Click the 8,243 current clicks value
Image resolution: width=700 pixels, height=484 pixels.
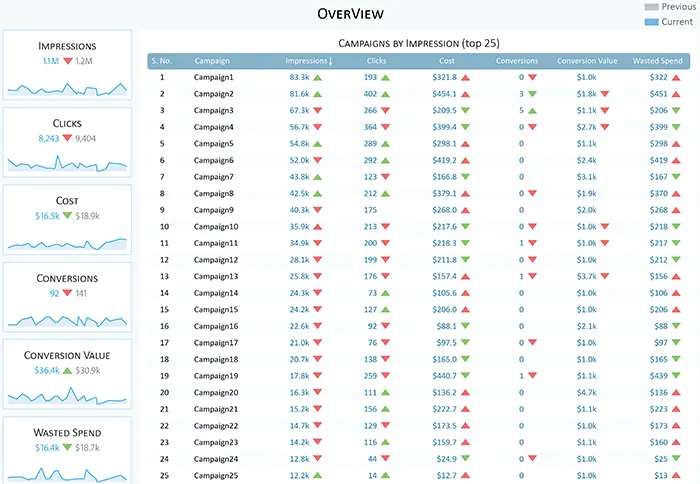pos(49,138)
